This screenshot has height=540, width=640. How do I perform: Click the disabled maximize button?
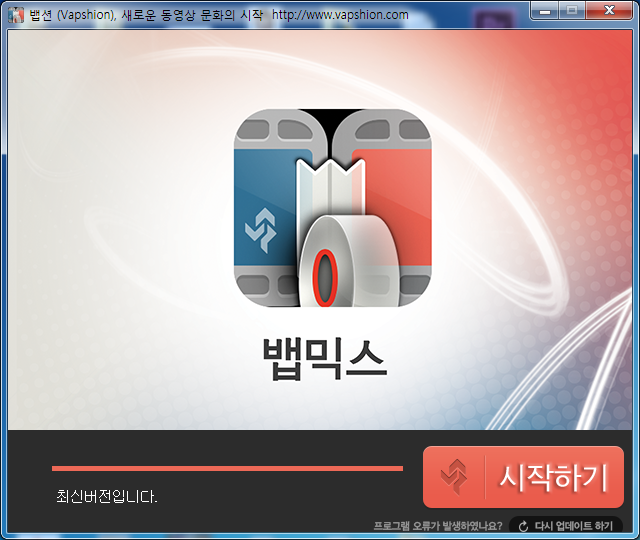pyautogui.click(x=572, y=11)
